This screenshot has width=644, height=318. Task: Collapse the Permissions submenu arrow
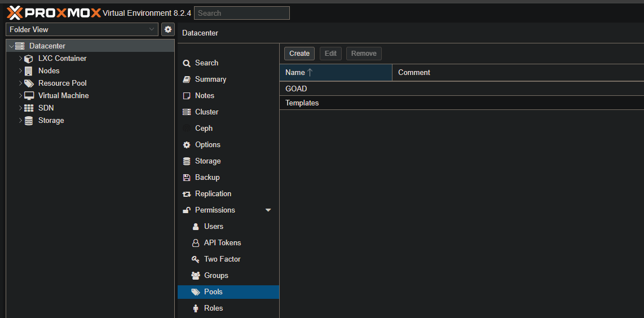coord(268,210)
